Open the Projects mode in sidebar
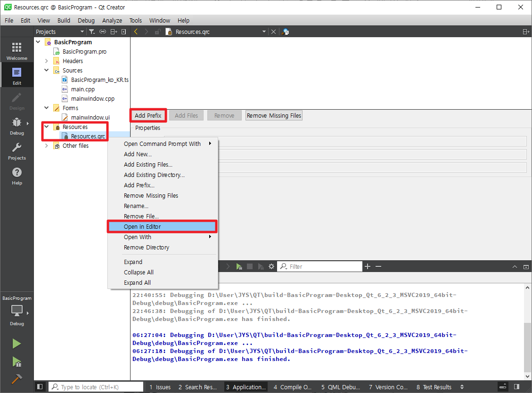This screenshot has width=532, height=393. click(16, 151)
